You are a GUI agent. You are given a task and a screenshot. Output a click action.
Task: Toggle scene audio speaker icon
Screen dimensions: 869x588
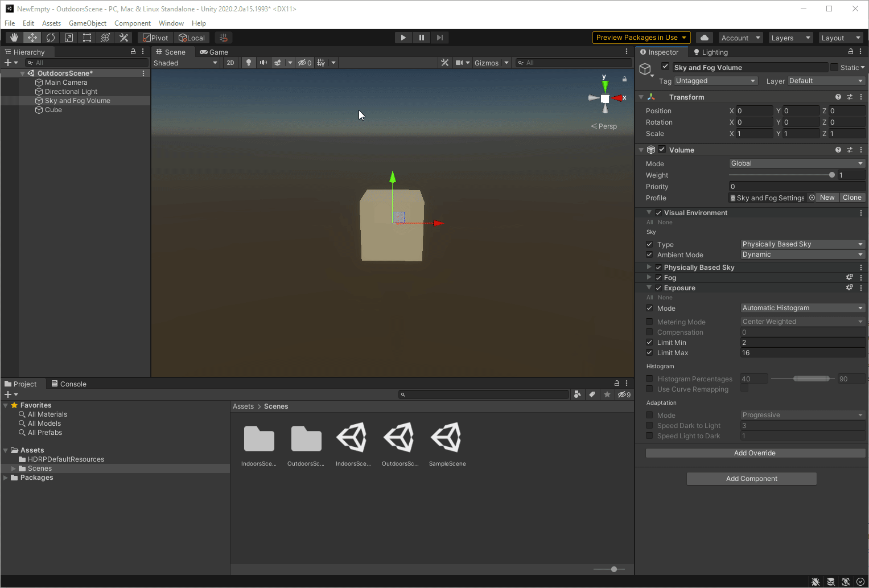coord(263,63)
